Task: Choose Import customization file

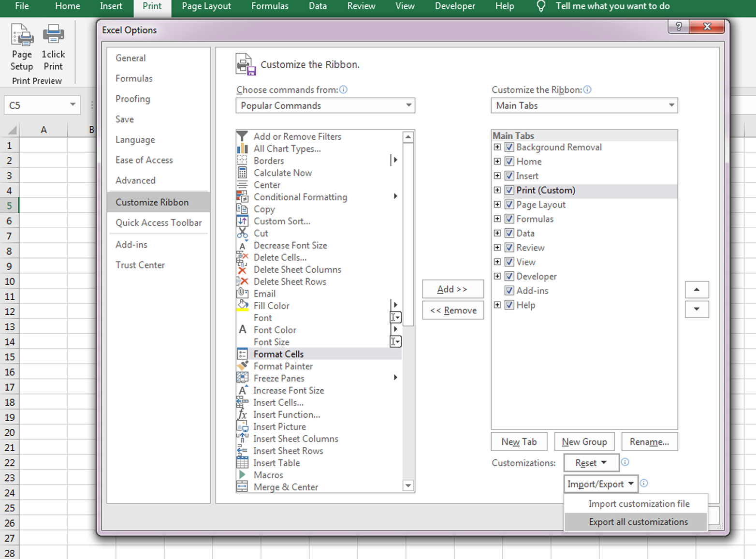Action: click(636, 503)
